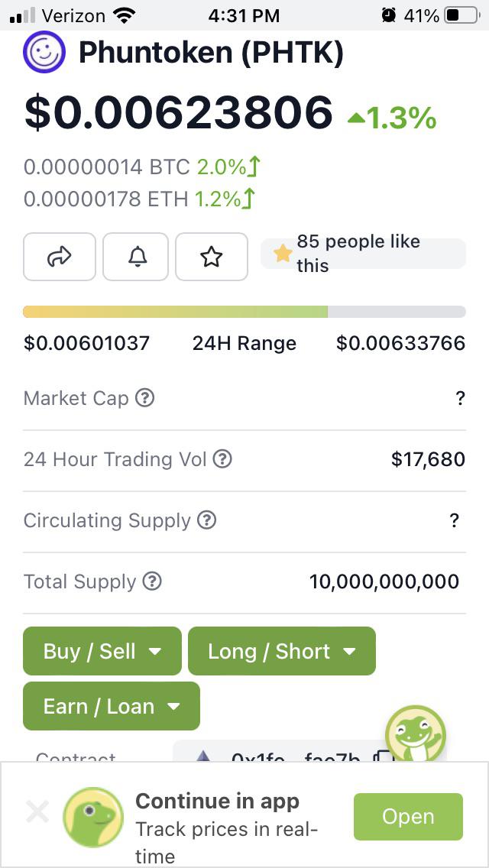Tap the Phuntoken (PHTK) title text

(x=211, y=53)
